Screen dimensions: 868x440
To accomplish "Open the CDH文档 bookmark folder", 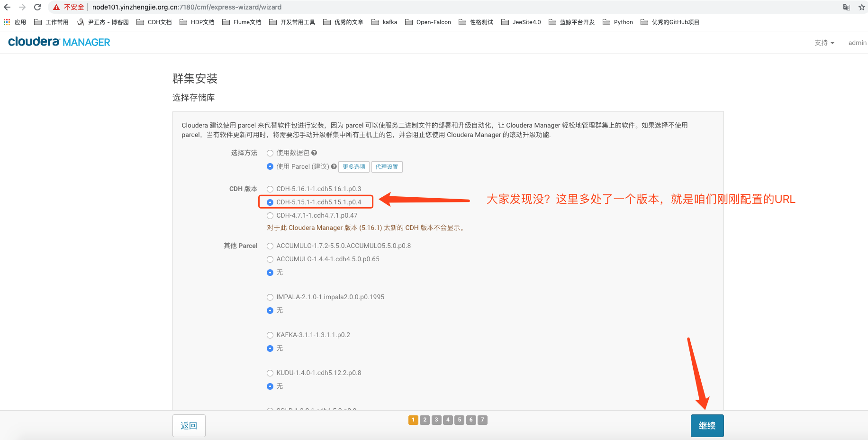I will pos(154,22).
